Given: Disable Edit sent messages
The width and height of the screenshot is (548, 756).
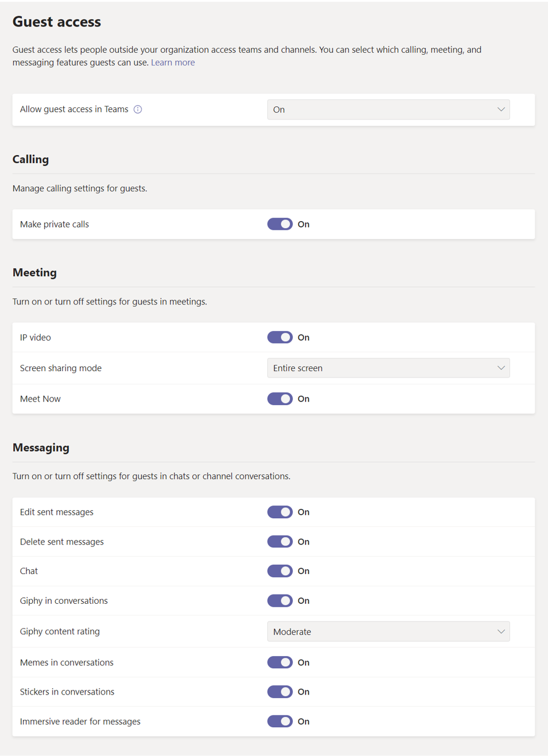Looking at the screenshot, I should 280,512.
